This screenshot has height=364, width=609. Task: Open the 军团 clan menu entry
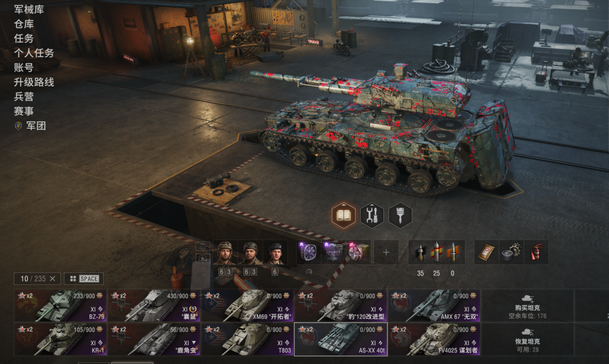(x=36, y=126)
